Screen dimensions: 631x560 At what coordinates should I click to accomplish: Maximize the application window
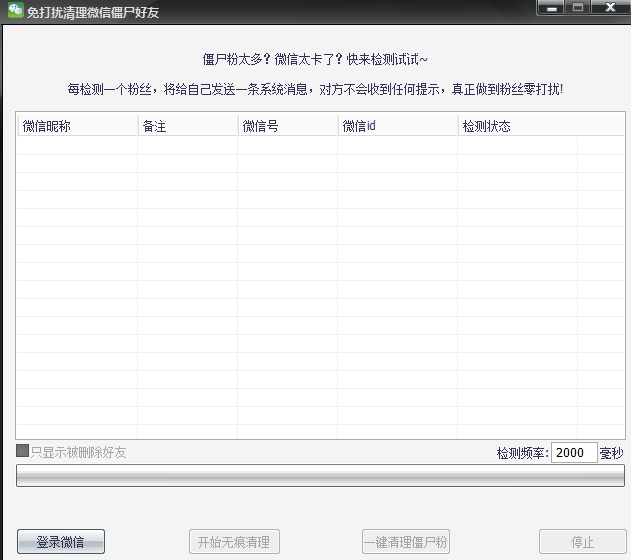tap(578, 8)
